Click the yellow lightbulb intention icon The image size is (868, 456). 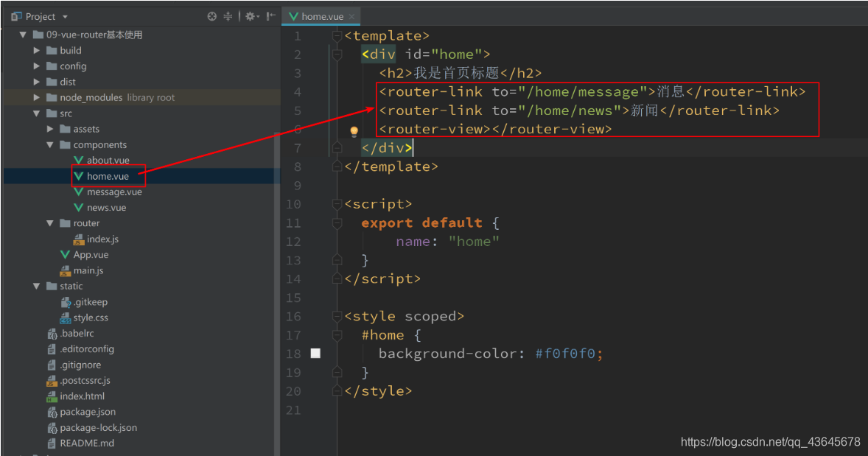point(354,132)
